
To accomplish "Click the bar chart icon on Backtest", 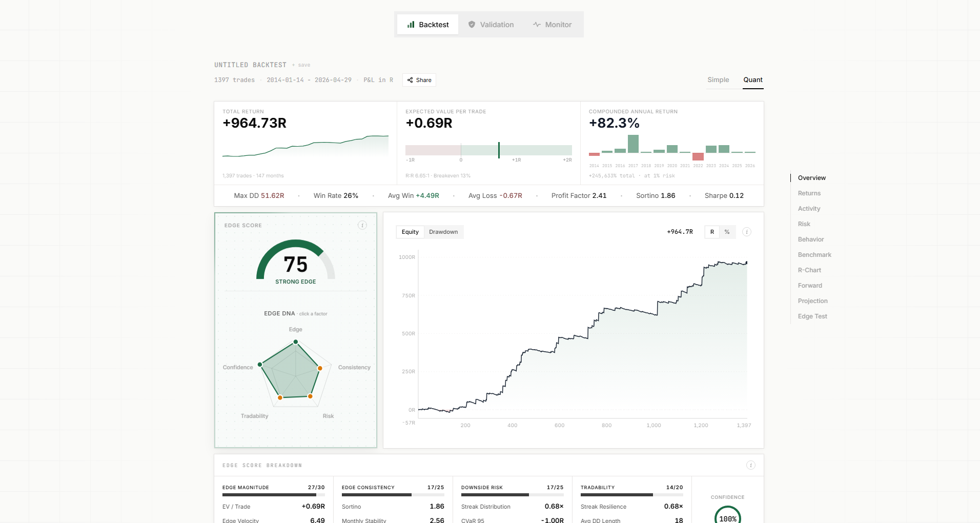I will (x=411, y=25).
